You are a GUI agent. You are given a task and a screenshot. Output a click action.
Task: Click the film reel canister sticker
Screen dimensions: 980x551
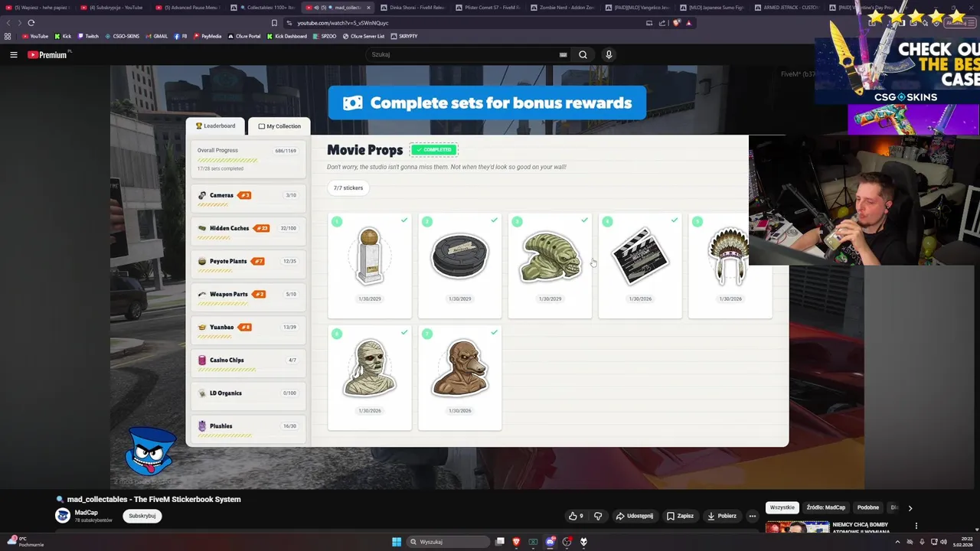(459, 256)
